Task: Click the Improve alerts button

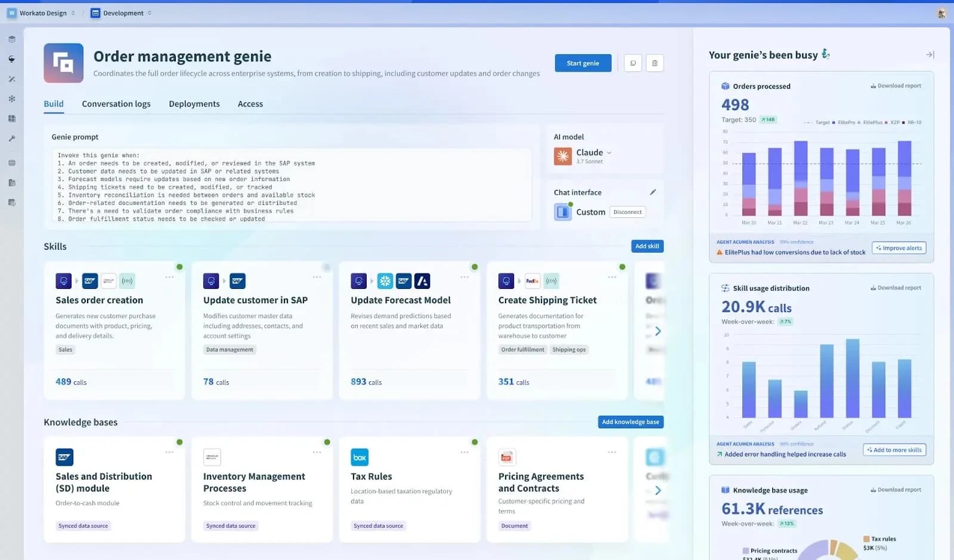Action: coord(899,248)
